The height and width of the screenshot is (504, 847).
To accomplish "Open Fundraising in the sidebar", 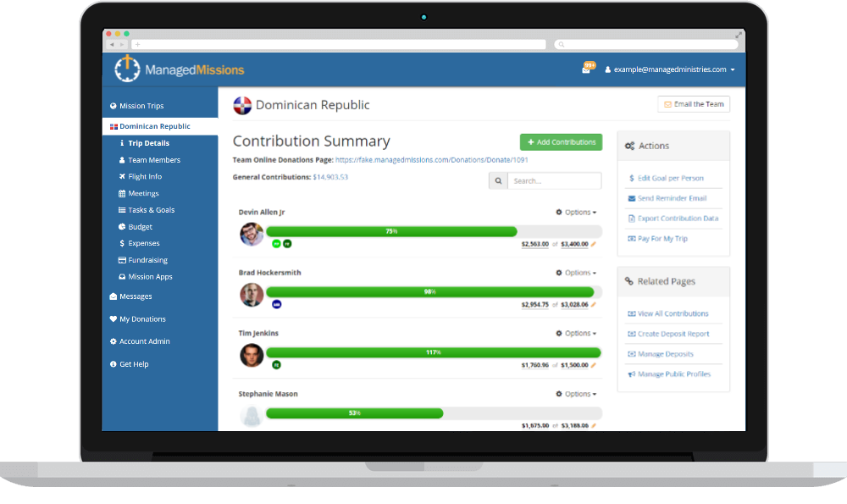I will coord(143,260).
